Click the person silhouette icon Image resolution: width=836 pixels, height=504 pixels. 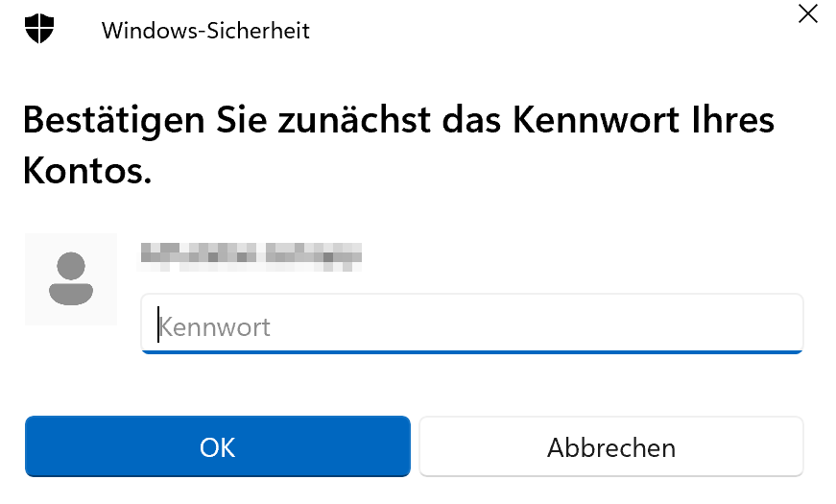70,278
